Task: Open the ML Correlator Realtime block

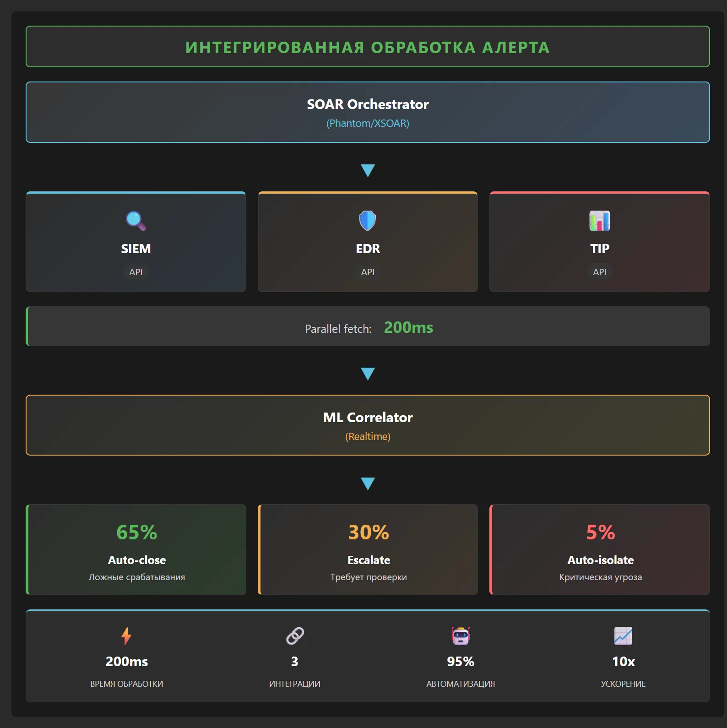Action: [368, 425]
